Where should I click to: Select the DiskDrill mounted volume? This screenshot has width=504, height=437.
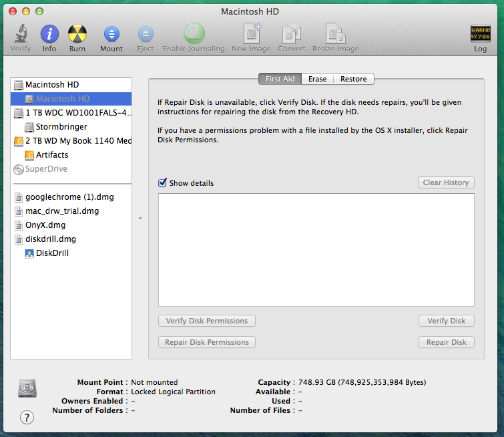pos(71,253)
